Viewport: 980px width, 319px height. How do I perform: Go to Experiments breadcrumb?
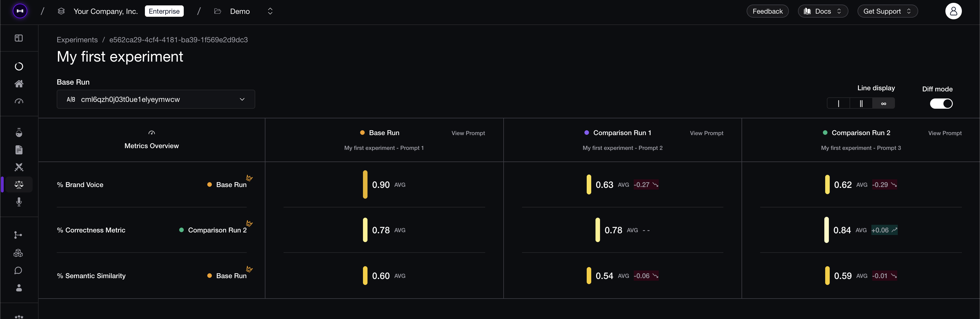pos(77,39)
